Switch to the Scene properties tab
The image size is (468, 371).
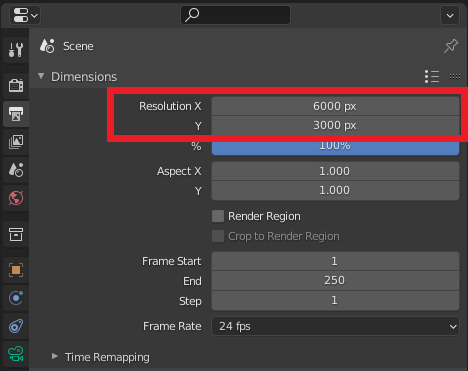[x=16, y=170]
